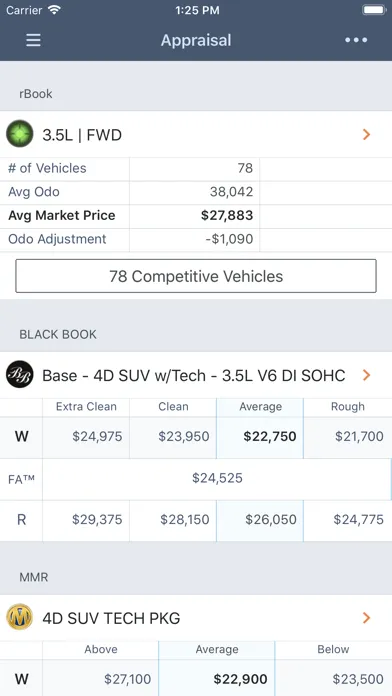
Task: Tap the FA™ $24,525 value row
Action: 196,478
